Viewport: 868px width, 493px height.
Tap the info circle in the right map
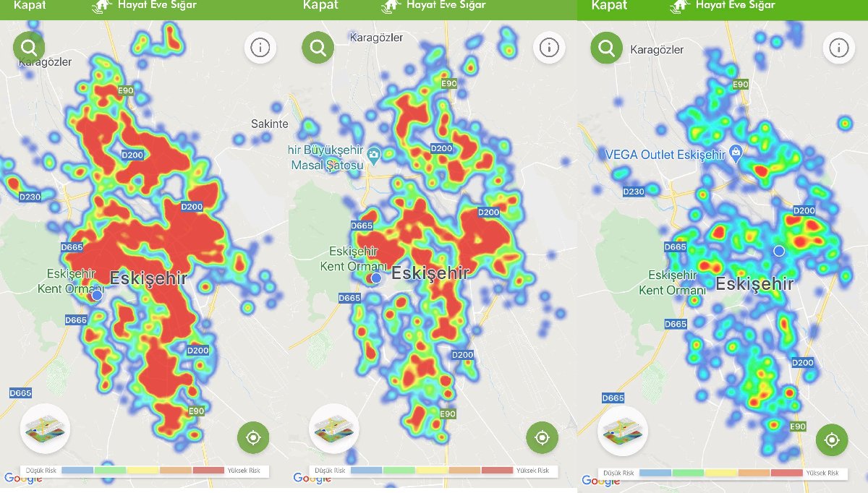coord(838,48)
